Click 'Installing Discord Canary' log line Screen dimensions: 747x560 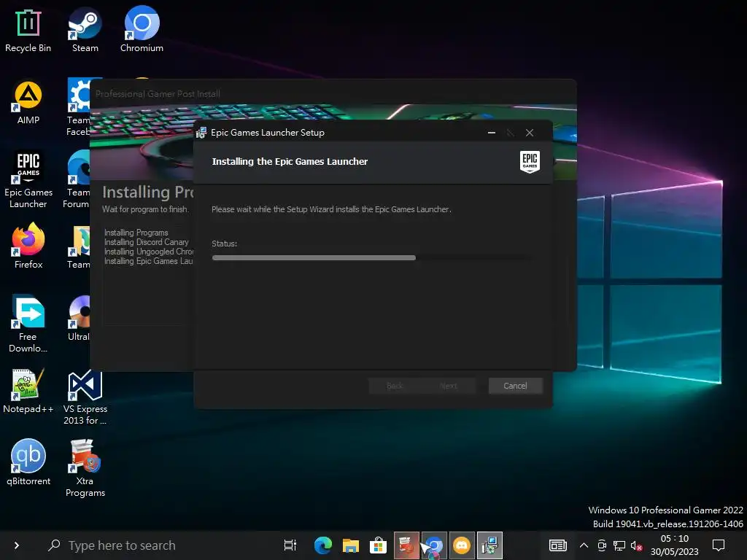point(146,242)
